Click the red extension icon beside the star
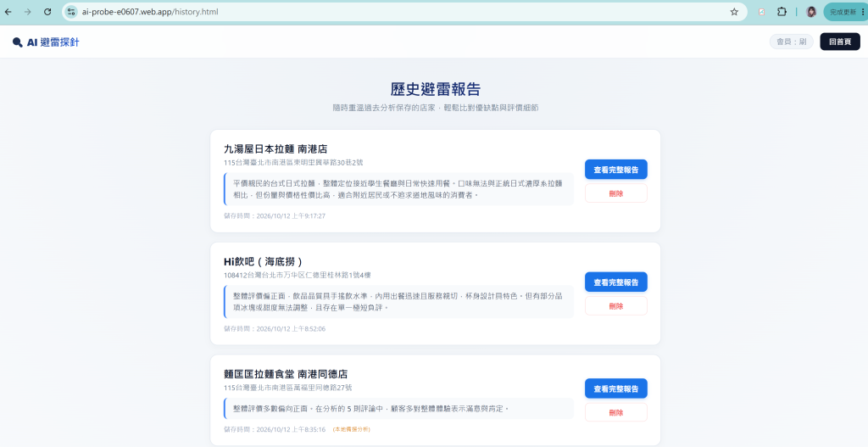The width and height of the screenshot is (868, 447). [762, 12]
